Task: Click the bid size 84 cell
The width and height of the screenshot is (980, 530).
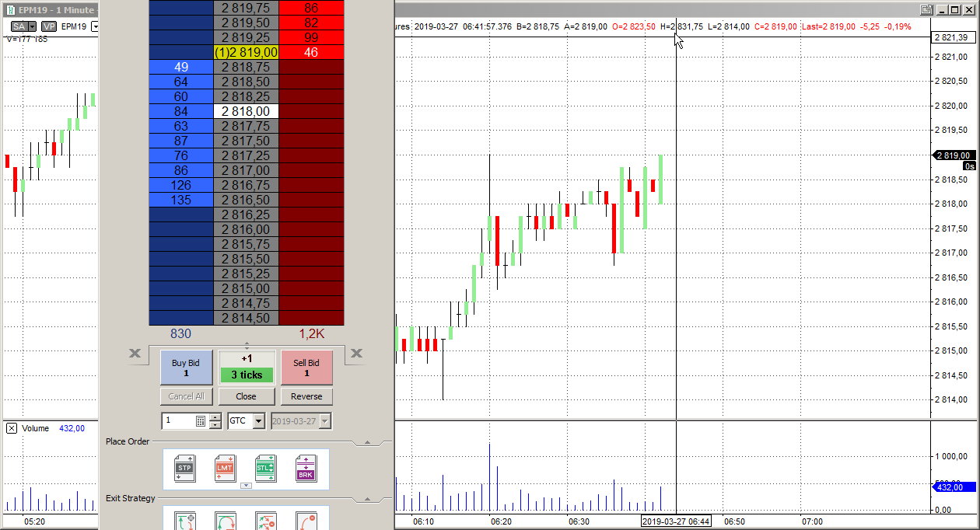Action: [180, 111]
